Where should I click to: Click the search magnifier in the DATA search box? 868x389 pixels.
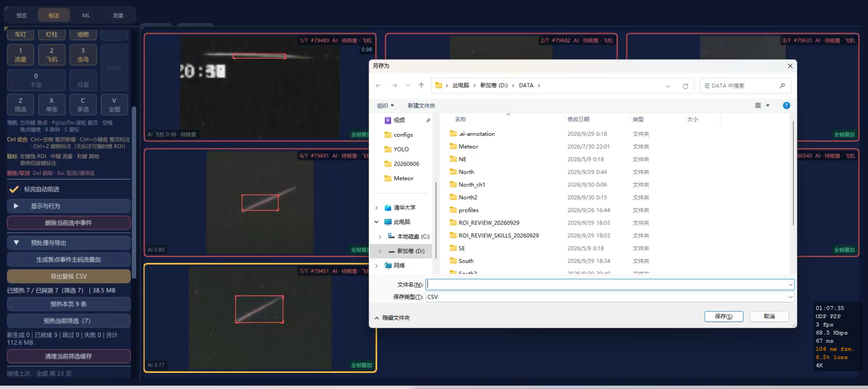tap(782, 86)
